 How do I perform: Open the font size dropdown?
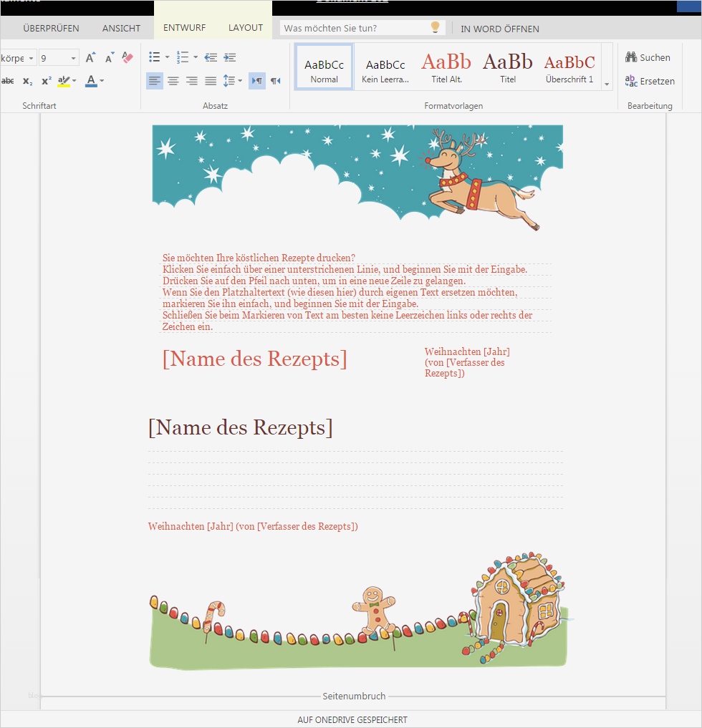click(x=72, y=57)
